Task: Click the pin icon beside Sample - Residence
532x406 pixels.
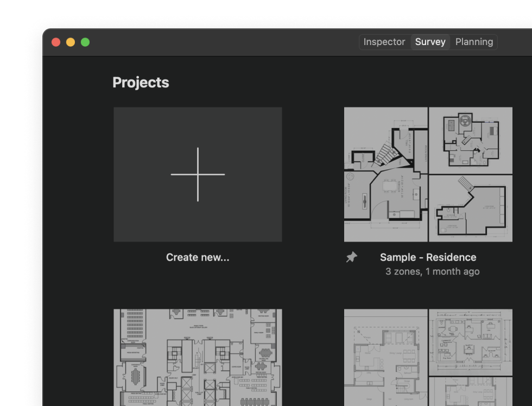Action: coord(352,258)
